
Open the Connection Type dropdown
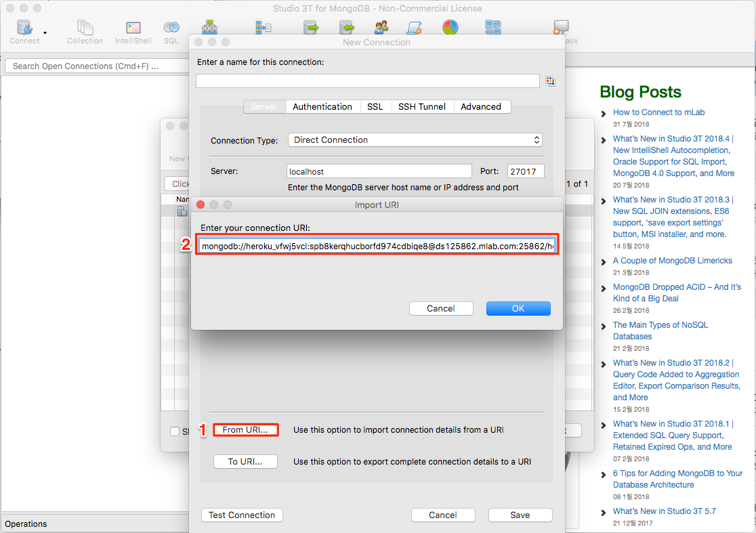pyautogui.click(x=415, y=140)
